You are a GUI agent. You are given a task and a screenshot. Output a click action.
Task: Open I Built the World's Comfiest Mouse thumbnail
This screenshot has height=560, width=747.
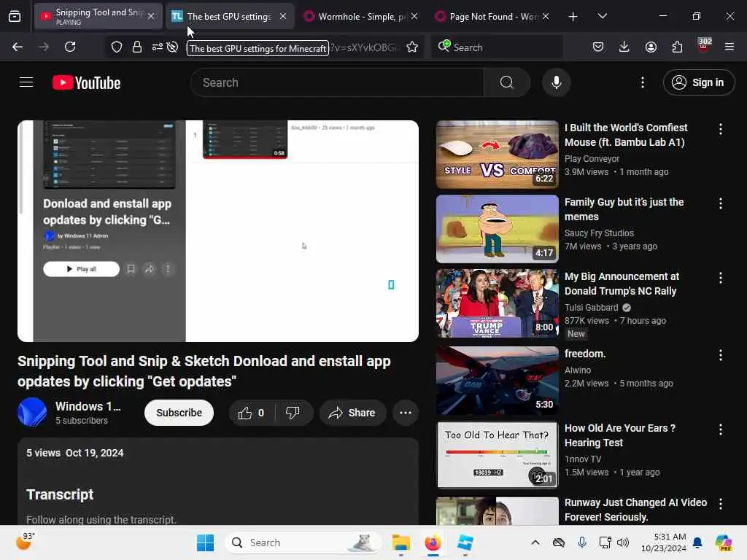tap(498, 155)
